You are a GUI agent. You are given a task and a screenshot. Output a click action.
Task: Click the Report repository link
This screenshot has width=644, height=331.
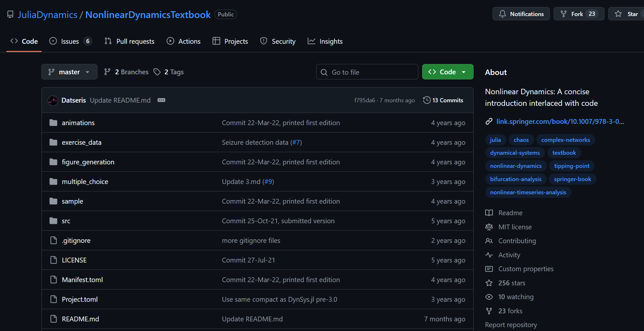point(511,325)
